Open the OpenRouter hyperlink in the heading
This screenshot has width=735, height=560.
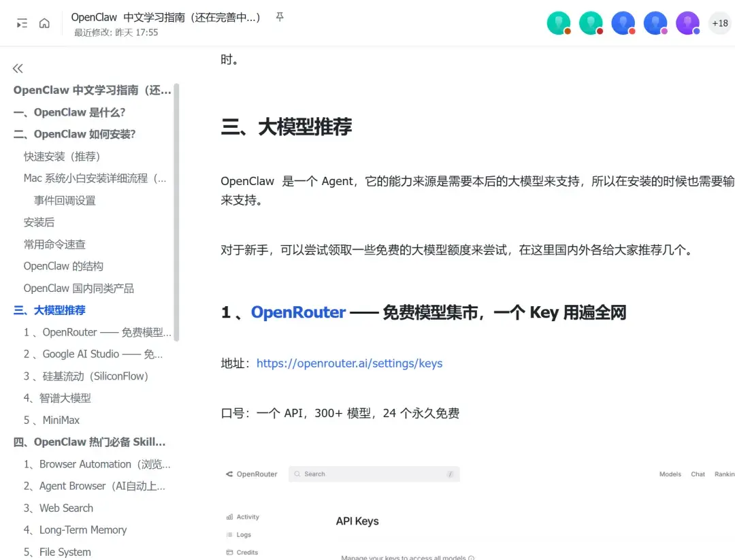coord(298,312)
